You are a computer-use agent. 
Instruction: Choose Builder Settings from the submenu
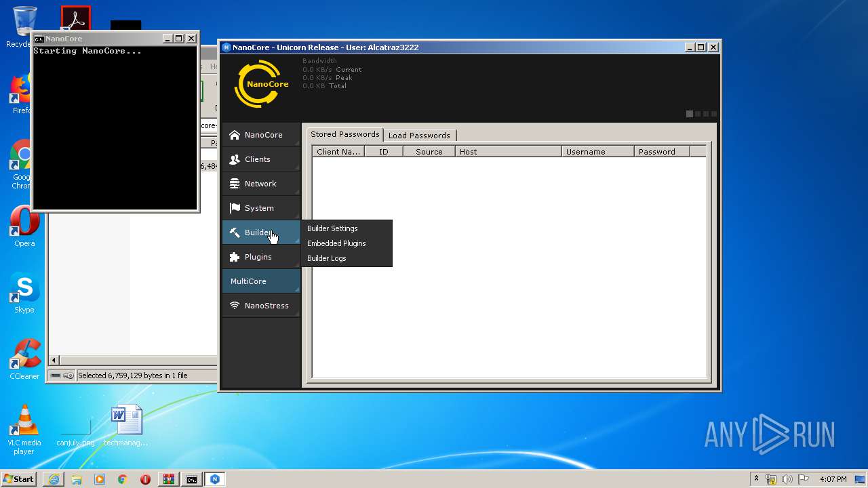(x=332, y=228)
